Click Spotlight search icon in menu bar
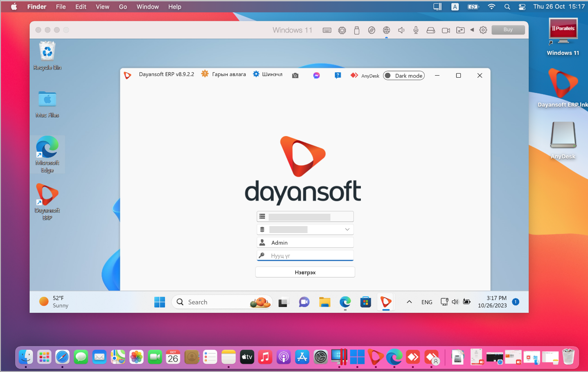Screen dimensions: 588x372 pyautogui.click(x=507, y=7)
